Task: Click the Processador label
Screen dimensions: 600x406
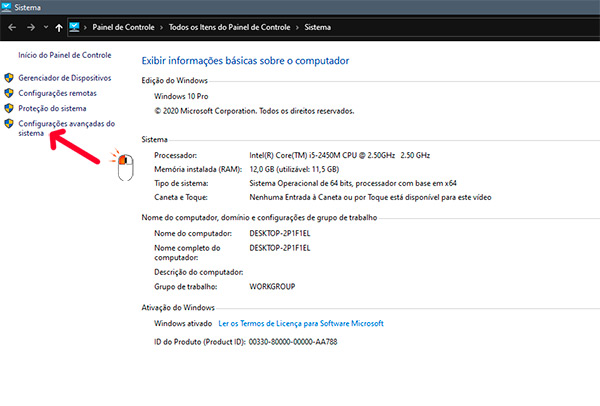Action: (175, 155)
